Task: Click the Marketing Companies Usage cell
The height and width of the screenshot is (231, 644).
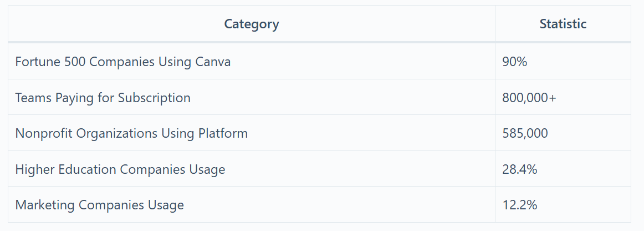Action: [x=252, y=205]
